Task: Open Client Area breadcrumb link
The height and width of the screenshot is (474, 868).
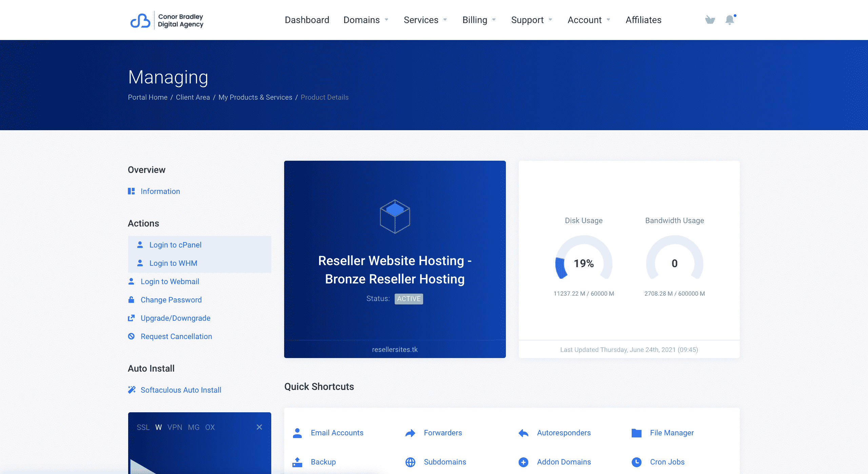Action: click(x=193, y=97)
